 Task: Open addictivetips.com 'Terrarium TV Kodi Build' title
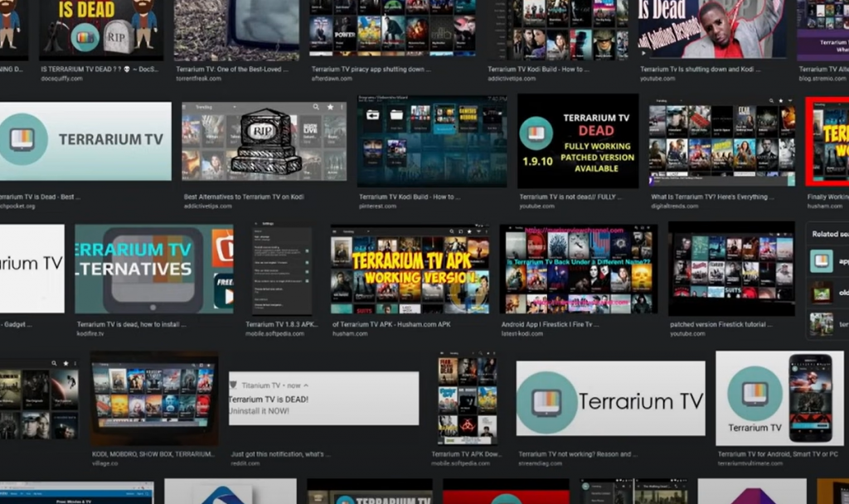point(538,70)
